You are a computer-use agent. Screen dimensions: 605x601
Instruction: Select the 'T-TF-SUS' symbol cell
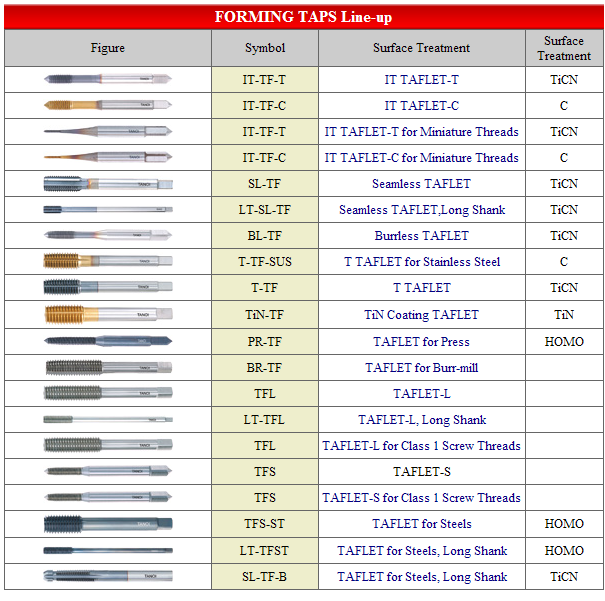click(x=265, y=262)
